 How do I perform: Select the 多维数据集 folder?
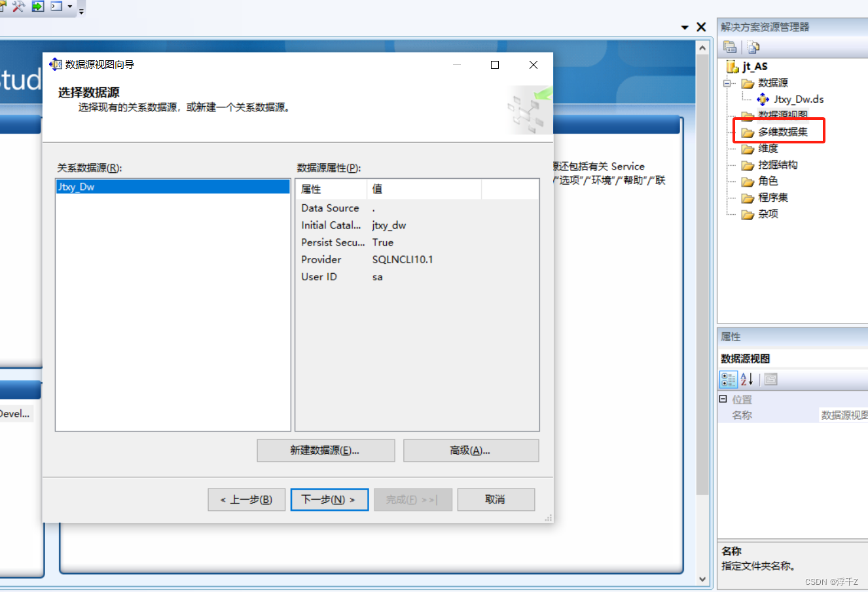(783, 132)
